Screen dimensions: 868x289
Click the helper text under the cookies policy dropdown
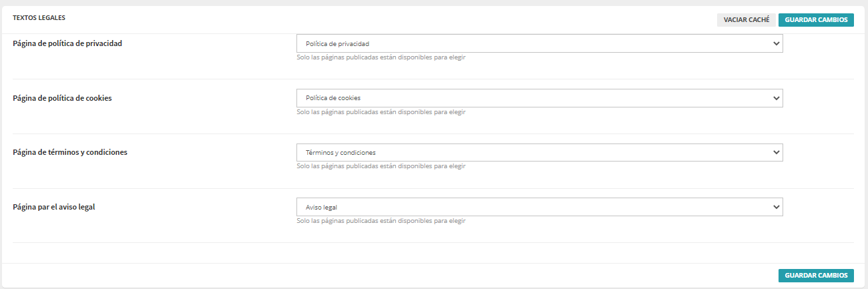tap(381, 112)
